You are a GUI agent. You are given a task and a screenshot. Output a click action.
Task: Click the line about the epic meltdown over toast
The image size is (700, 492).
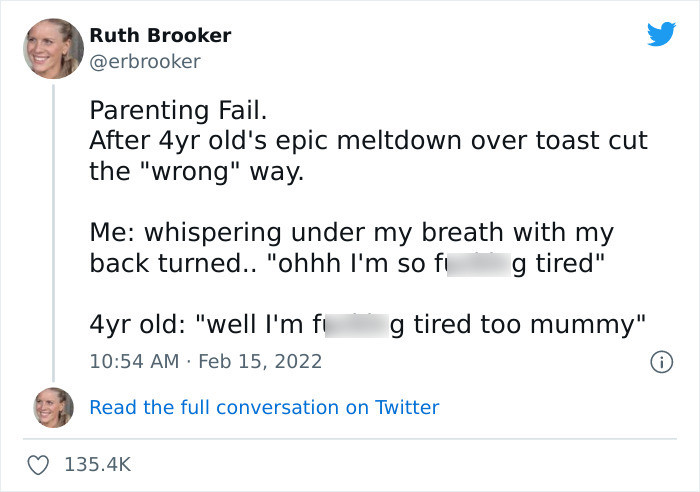(368, 140)
